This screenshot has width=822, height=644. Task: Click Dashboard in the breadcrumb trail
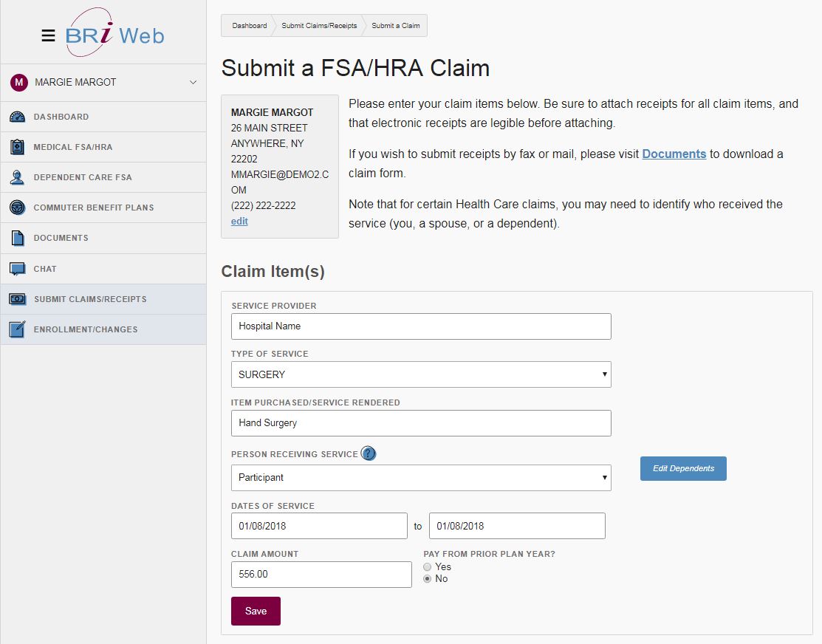(248, 24)
